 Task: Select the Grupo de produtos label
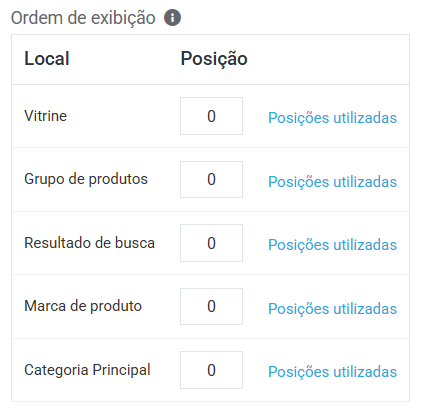(x=86, y=179)
